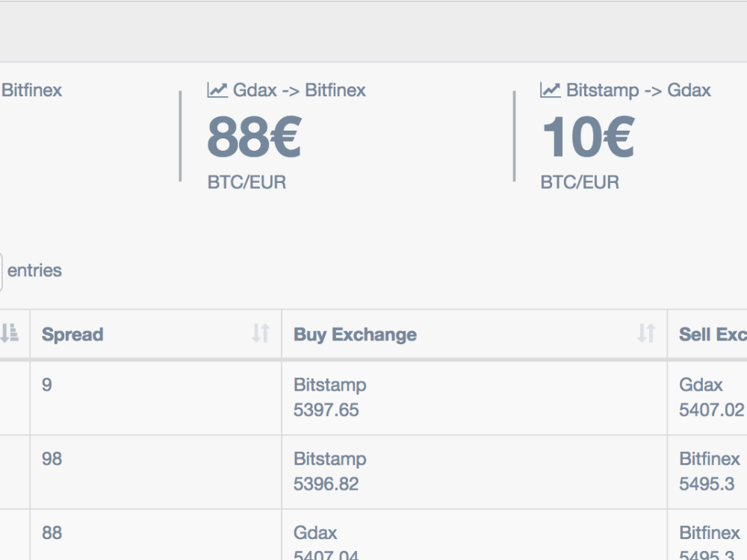Select the 88€ spread value
Image resolution: width=747 pixels, height=560 pixels.
coord(255,137)
